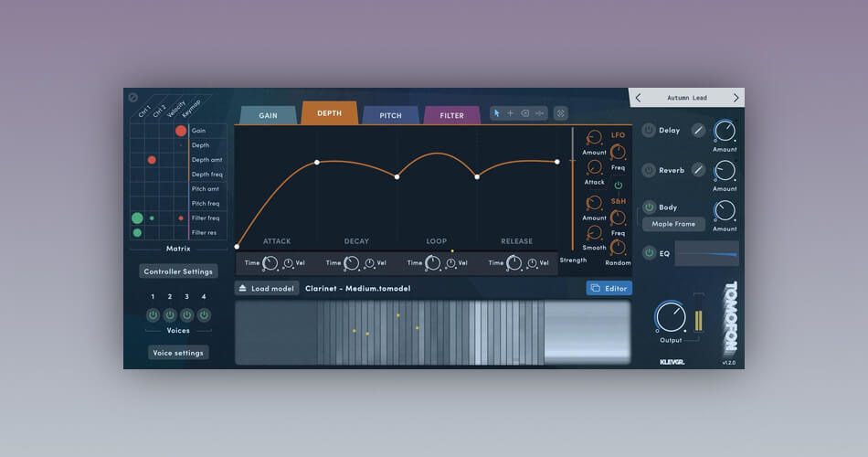Click the Strength vertical slider
Image resolution: width=868 pixels, height=457 pixels.
(573, 192)
